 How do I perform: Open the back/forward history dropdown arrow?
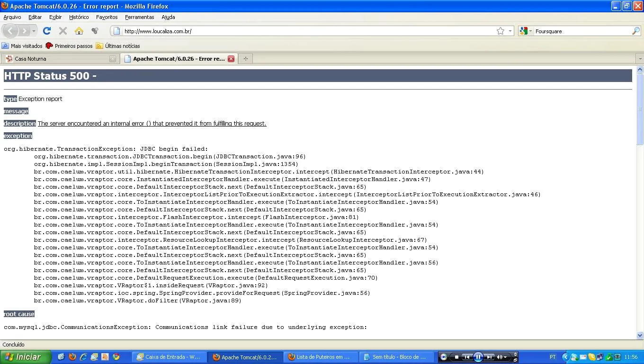click(x=34, y=31)
